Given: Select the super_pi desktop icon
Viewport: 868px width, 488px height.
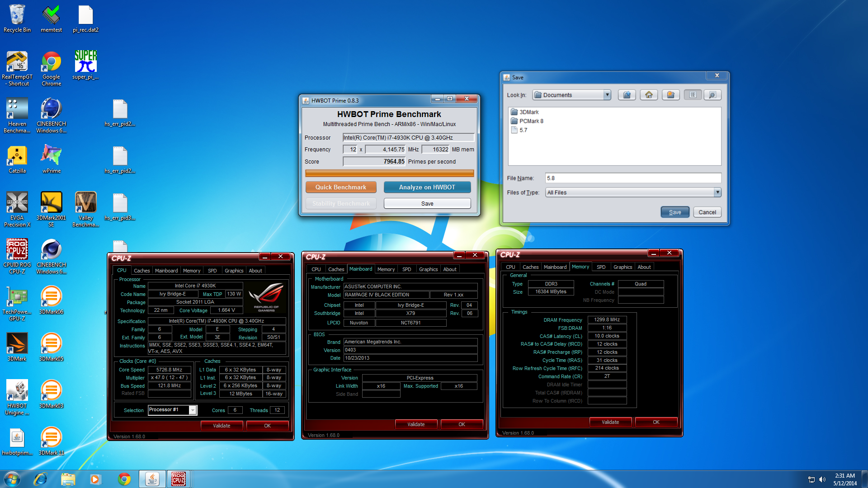Looking at the screenshot, I should [85, 66].
